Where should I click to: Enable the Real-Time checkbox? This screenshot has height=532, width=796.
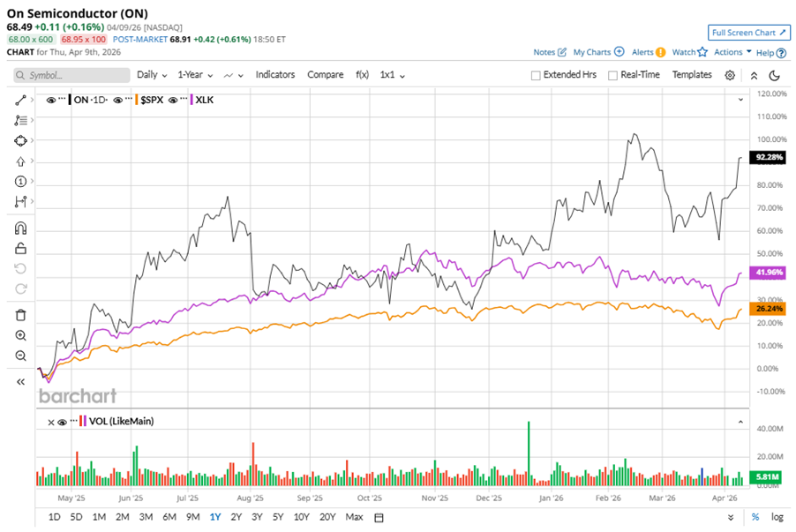click(x=612, y=76)
